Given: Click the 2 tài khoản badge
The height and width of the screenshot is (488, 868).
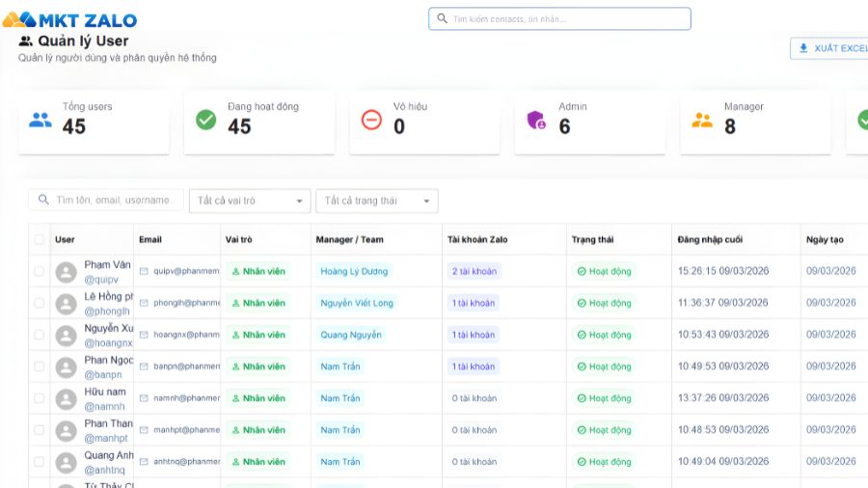Looking at the screenshot, I should click(x=474, y=272).
